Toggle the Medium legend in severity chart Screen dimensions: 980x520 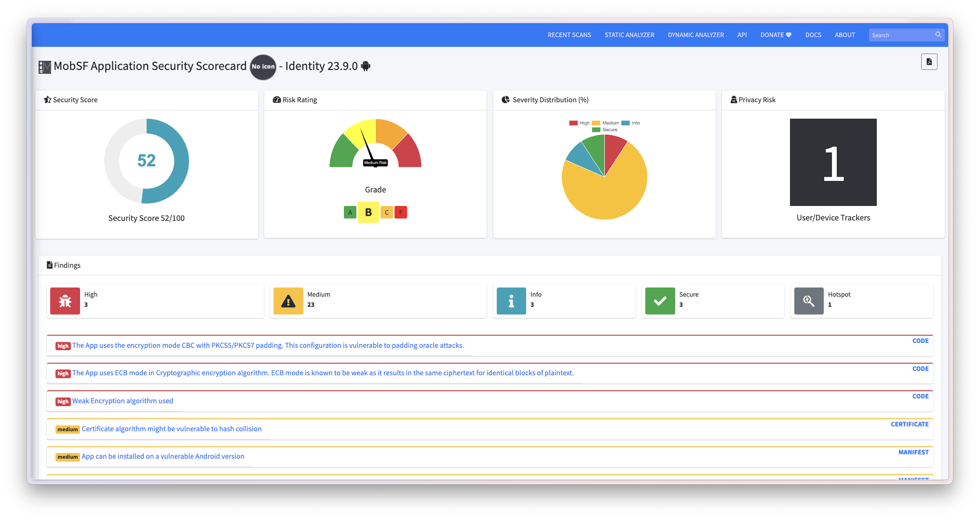[606, 123]
